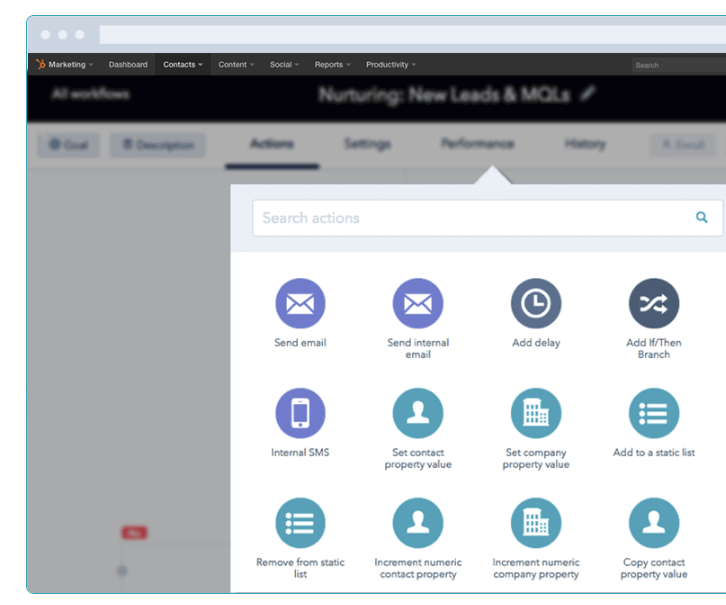Image resolution: width=726 pixels, height=605 pixels.
Task: Open the Reports dropdown
Action: (x=332, y=65)
